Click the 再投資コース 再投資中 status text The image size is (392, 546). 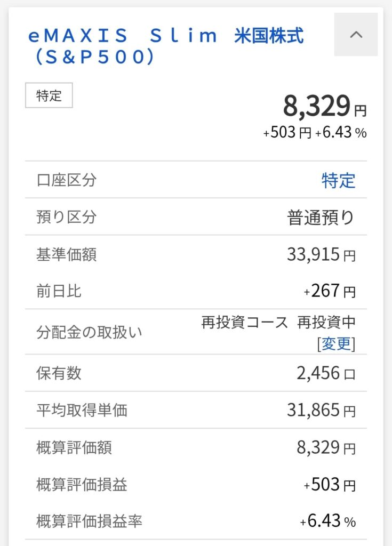point(278,323)
